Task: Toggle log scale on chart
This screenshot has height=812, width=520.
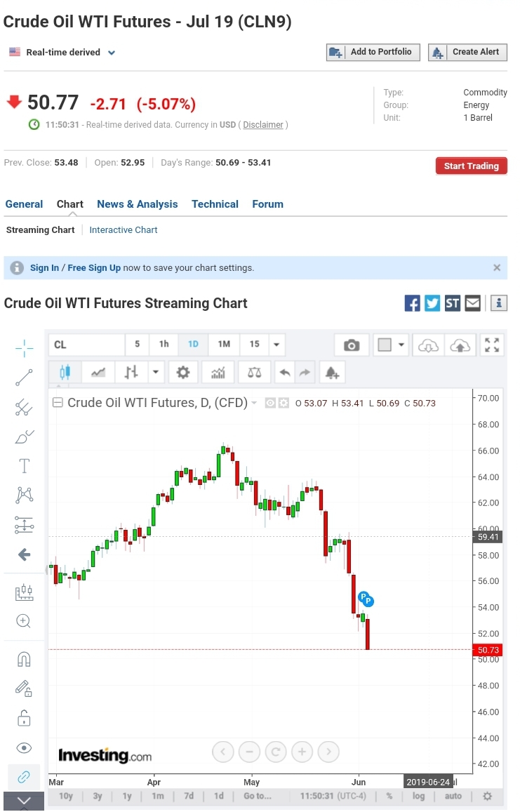Action: (x=419, y=796)
